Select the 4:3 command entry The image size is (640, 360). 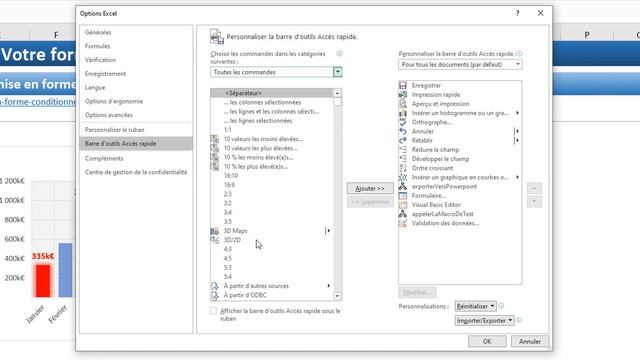tap(272, 249)
